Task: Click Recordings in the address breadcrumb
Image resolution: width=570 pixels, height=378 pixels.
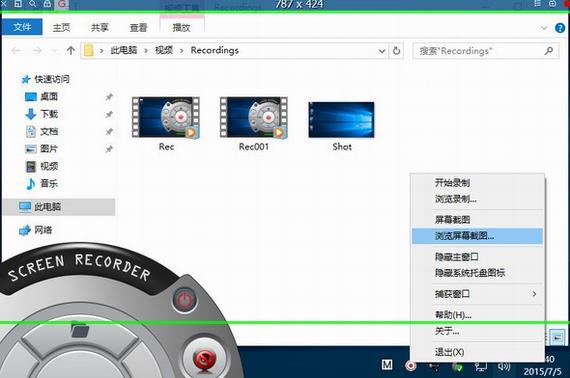Action: 214,50
